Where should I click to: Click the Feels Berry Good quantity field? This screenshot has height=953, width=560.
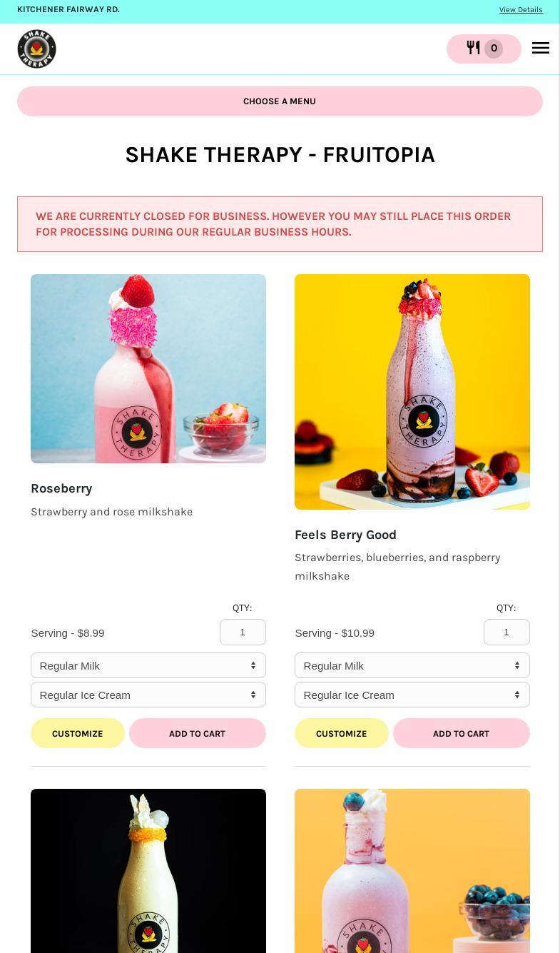[506, 632]
